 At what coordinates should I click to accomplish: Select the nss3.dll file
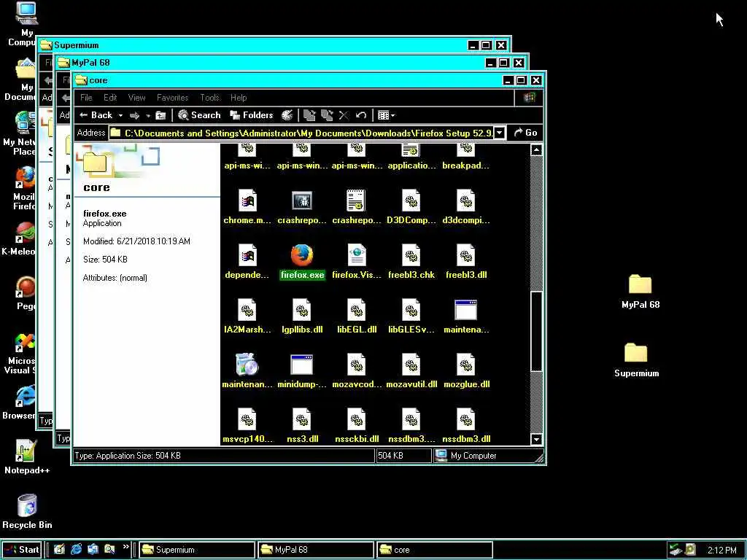[x=302, y=426]
